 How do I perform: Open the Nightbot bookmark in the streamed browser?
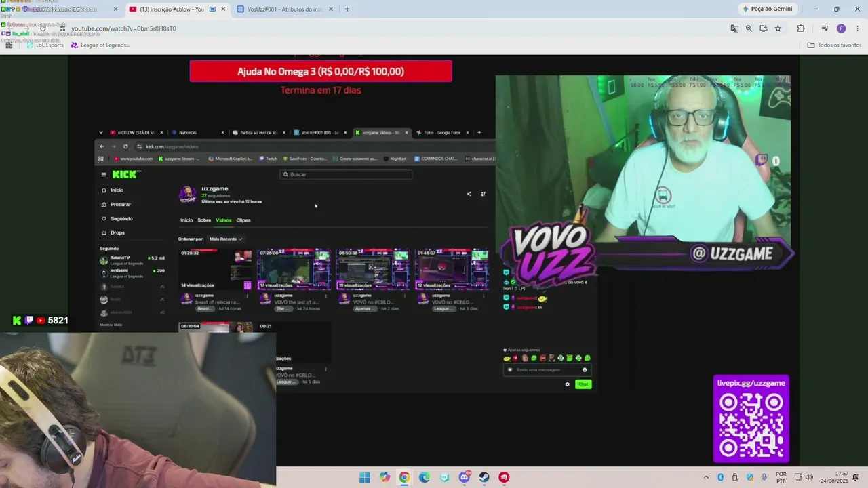tap(395, 159)
